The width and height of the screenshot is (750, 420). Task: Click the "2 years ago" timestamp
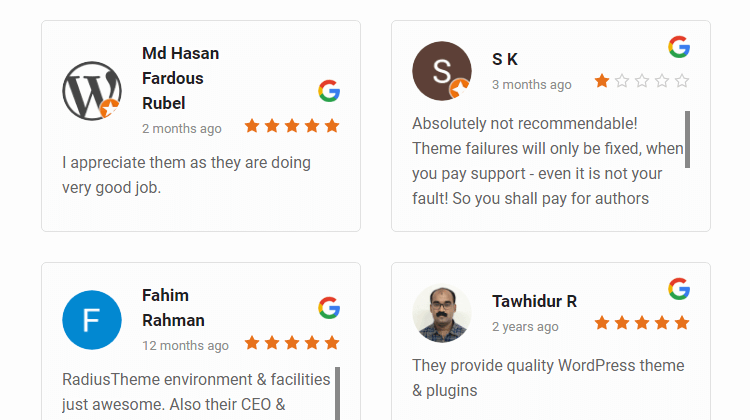pos(525,327)
